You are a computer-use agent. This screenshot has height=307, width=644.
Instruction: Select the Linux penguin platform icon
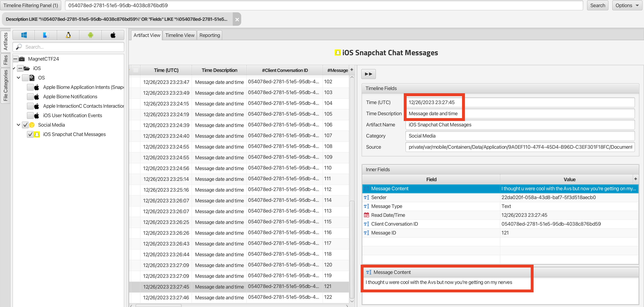68,35
